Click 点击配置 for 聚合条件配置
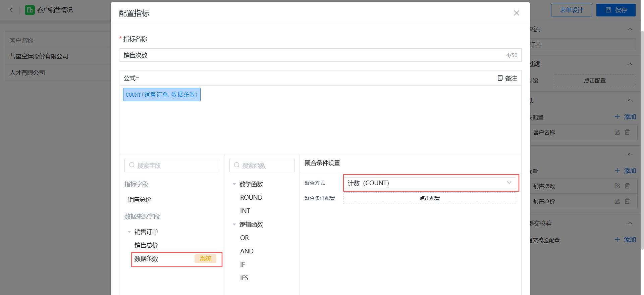The width and height of the screenshot is (644, 295). click(x=429, y=198)
